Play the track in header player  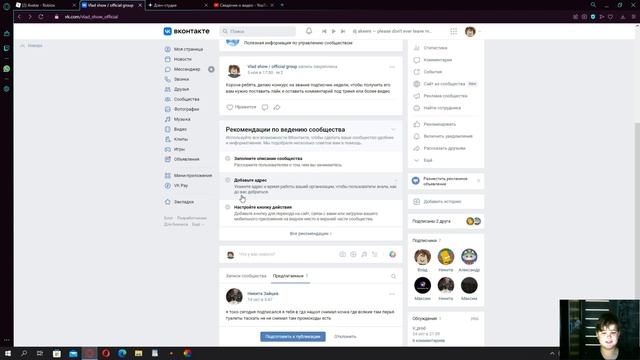pos(333,31)
